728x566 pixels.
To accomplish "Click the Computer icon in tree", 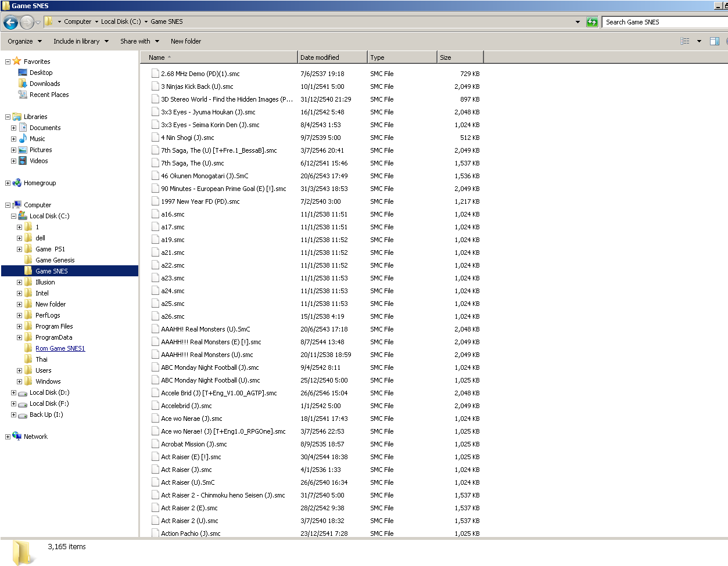I will coord(17,205).
